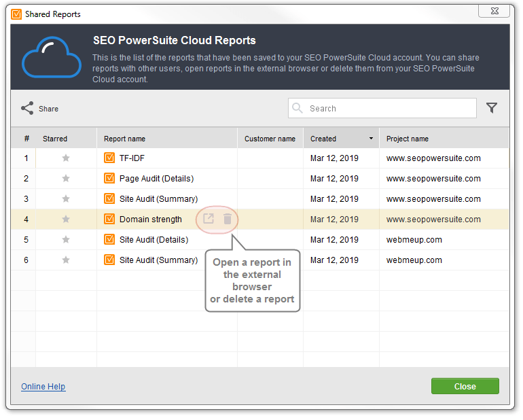Toggle star for row 6 Site Audit (Summary)
Image resolution: width=523 pixels, height=420 pixels.
(x=66, y=260)
